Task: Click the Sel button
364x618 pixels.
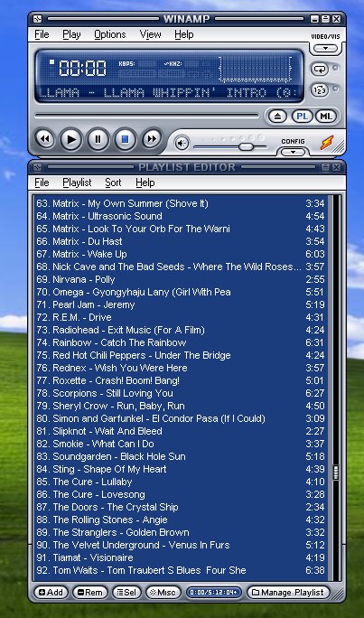Action: (126, 592)
